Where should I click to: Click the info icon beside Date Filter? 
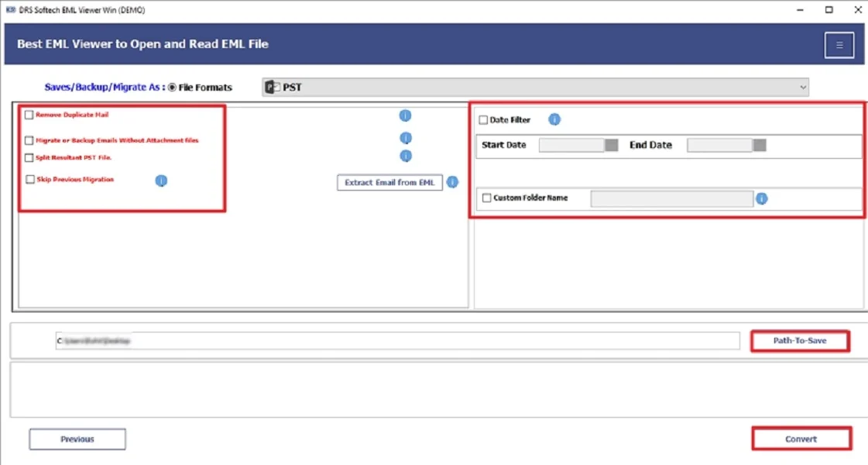[554, 119]
